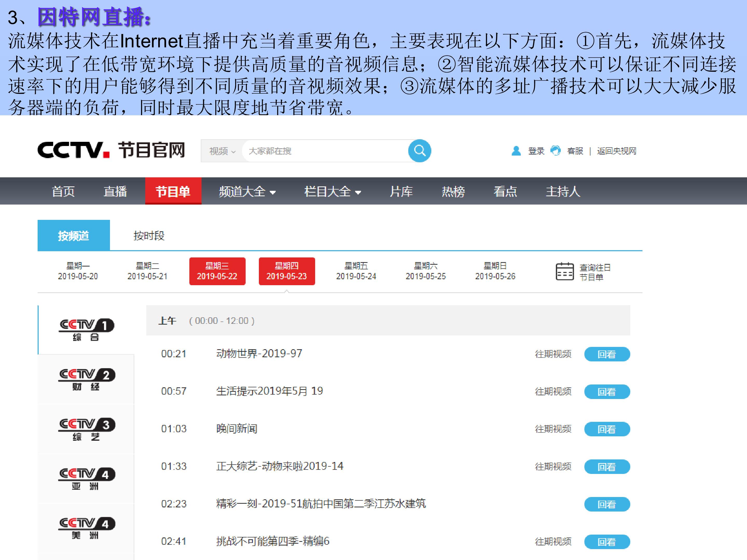Screen dimensions: 747x560
Task: Select 星期日 2019-05-26
Action: pos(495,271)
